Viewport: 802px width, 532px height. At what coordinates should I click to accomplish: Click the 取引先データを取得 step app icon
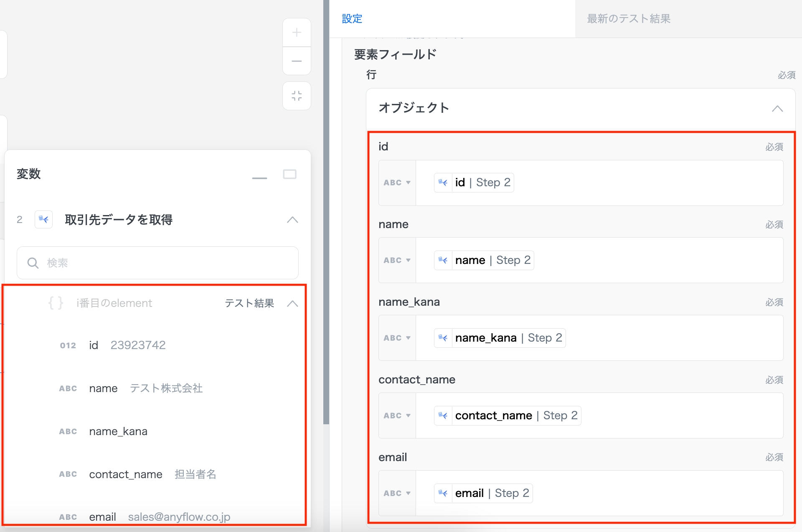[43, 219]
